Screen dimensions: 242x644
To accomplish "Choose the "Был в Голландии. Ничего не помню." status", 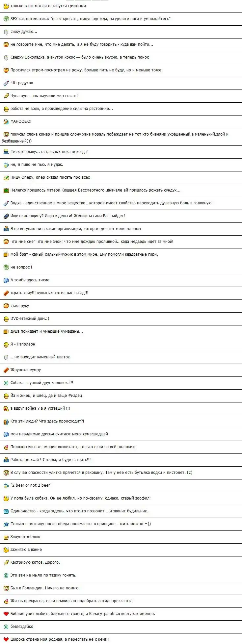I will (45, 588).
